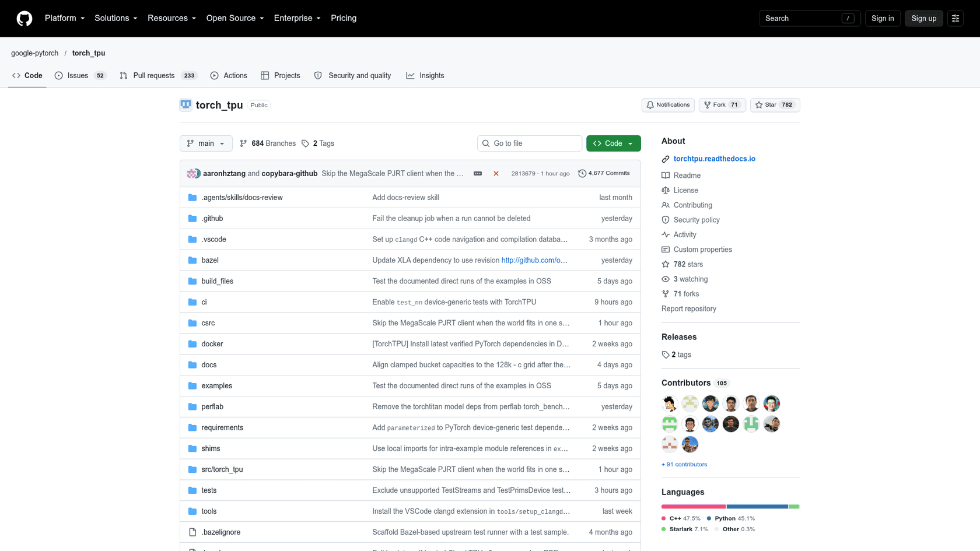This screenshot has height=551, width=980.
Task: Select the C++ segment of the languages bar
Action: point(694,507)
